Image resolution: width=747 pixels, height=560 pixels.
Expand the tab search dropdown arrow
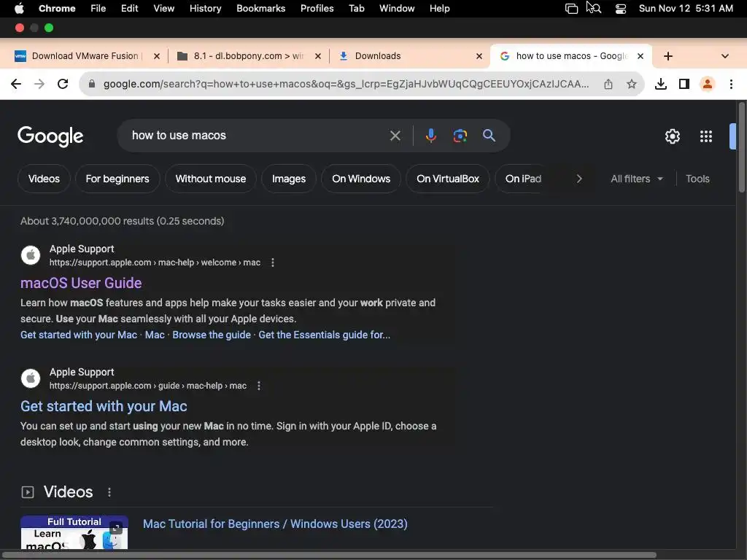(x=725, y=56)
